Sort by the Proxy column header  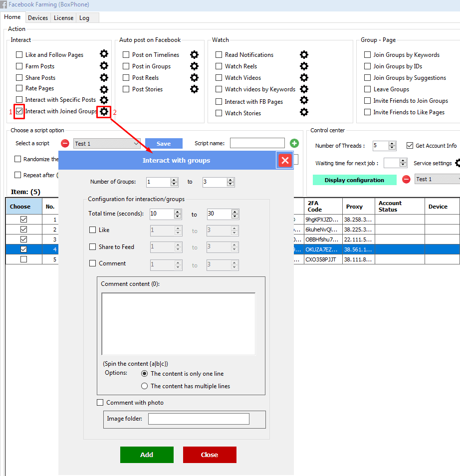pos(358,207)
